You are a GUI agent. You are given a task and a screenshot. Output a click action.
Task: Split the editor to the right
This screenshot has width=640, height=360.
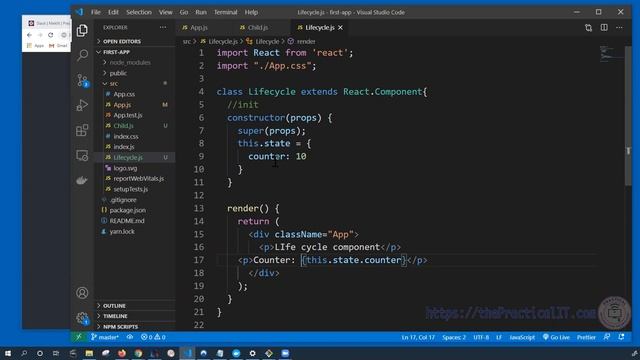point(604,28)
